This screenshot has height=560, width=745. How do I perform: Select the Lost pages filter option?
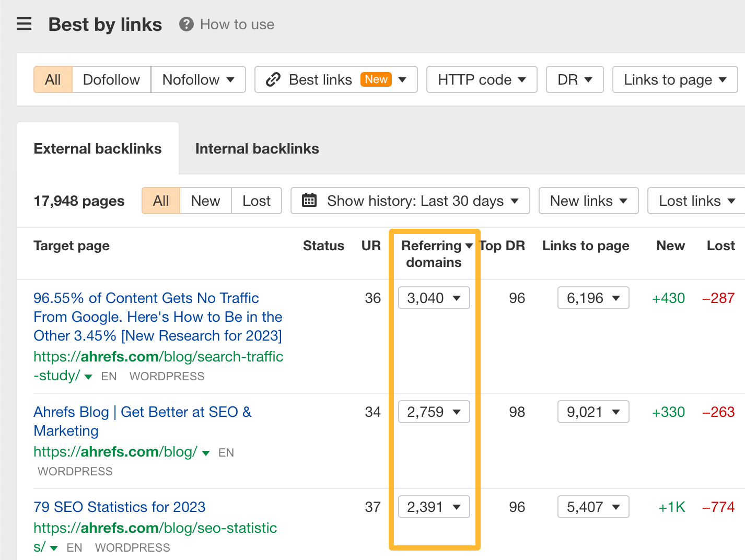pos(256,201)
